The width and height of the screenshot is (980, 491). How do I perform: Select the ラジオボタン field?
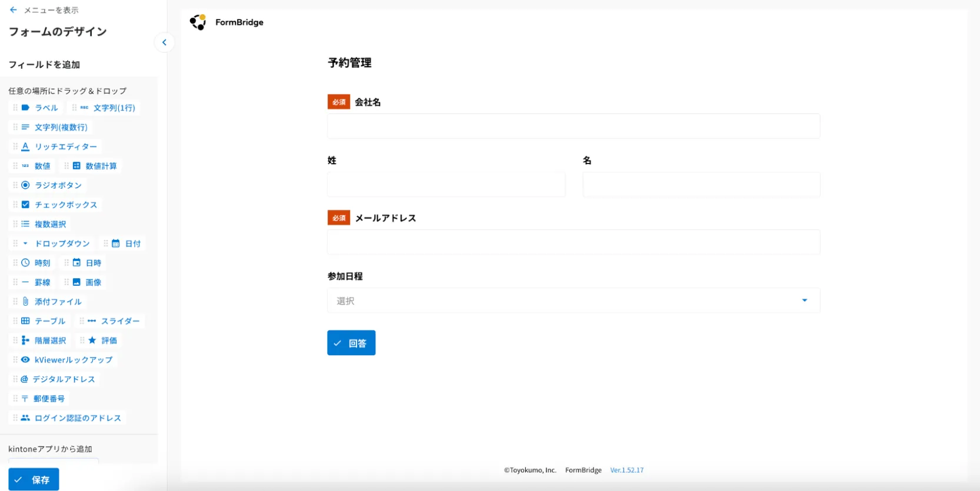point(47,185)
